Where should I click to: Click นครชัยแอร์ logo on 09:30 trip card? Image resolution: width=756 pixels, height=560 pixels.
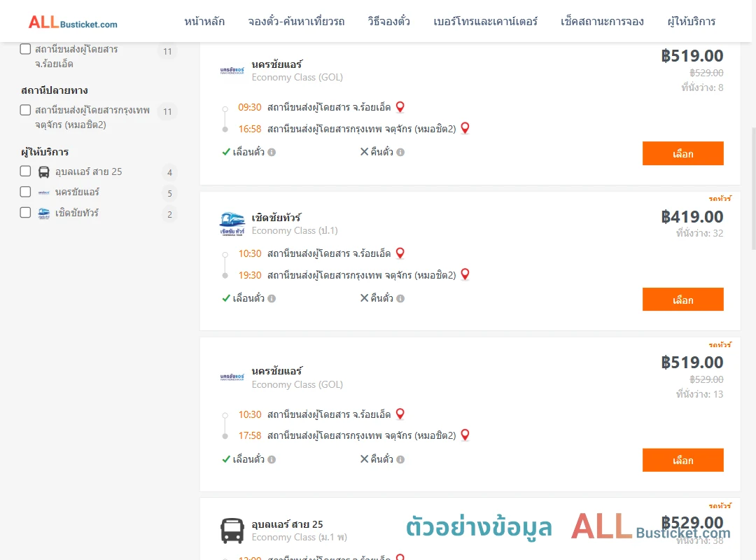(232, 71)
